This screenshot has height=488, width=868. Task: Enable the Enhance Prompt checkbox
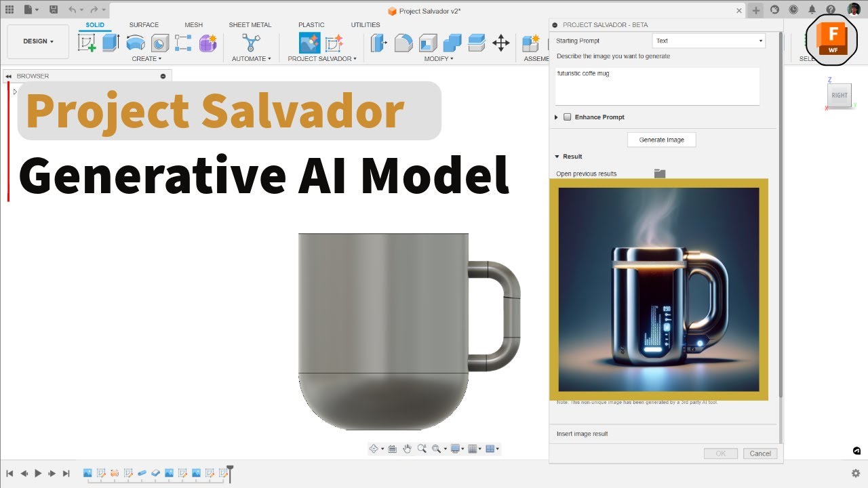567,117
